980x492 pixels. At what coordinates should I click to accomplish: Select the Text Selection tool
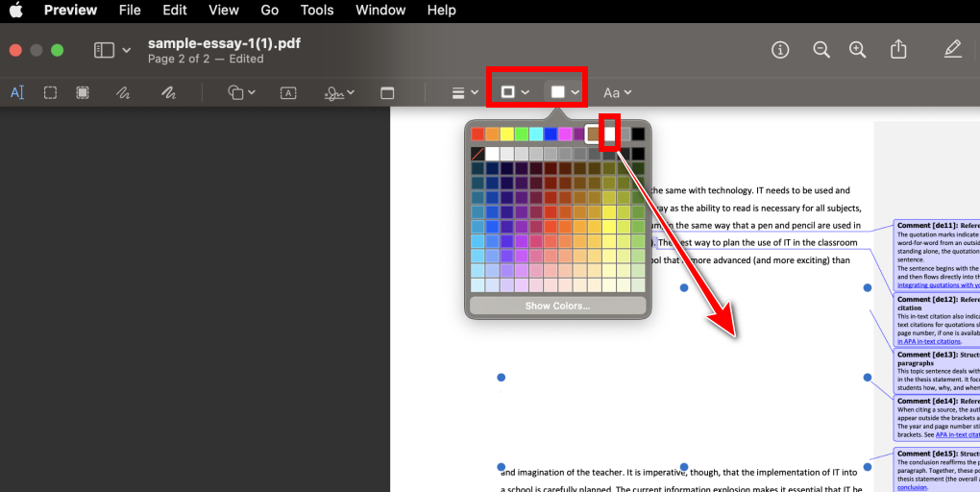17,92
